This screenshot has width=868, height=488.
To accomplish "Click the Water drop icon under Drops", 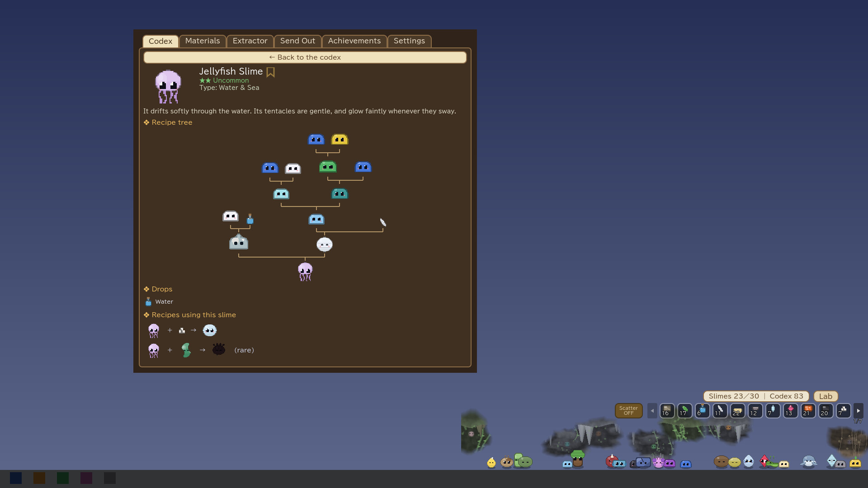I will click(x=148, y=302).
